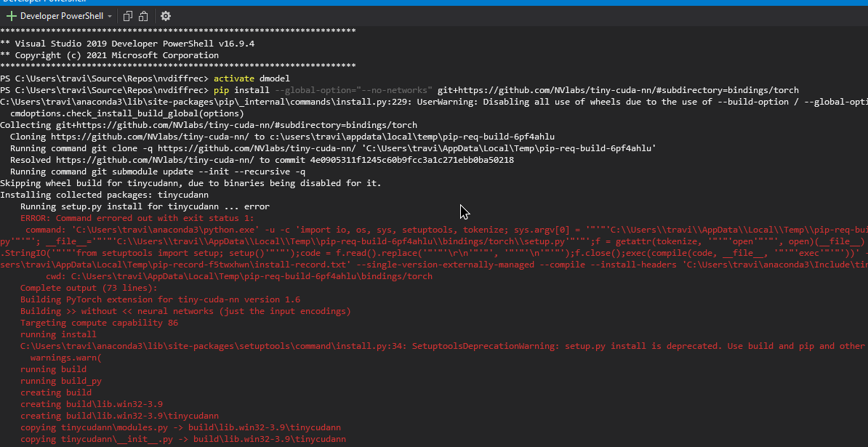Click the Targeting compute capability 86 line
Screen dimensions: 868x447
pyautogui.click(x=100, y=322)
